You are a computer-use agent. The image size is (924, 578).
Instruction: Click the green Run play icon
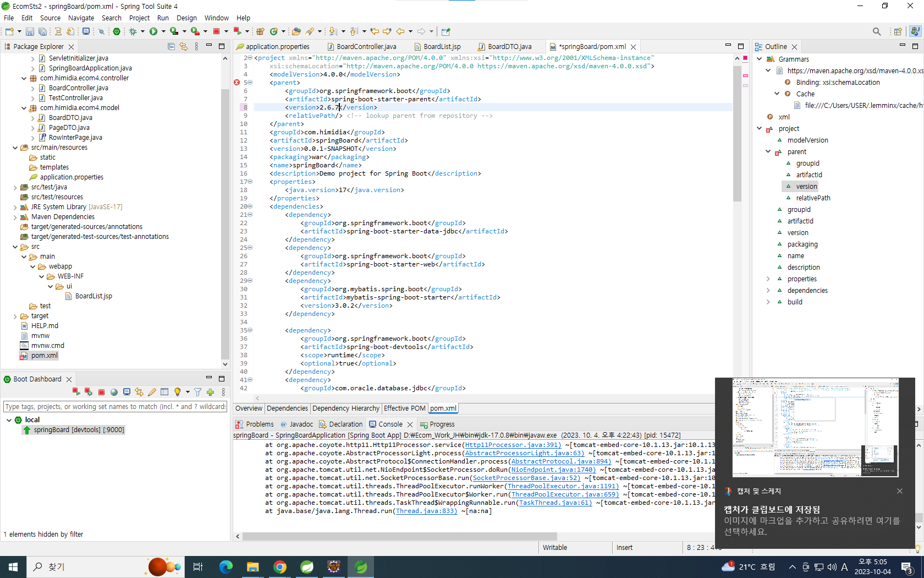pyautogui.click(x=153, y=31)
